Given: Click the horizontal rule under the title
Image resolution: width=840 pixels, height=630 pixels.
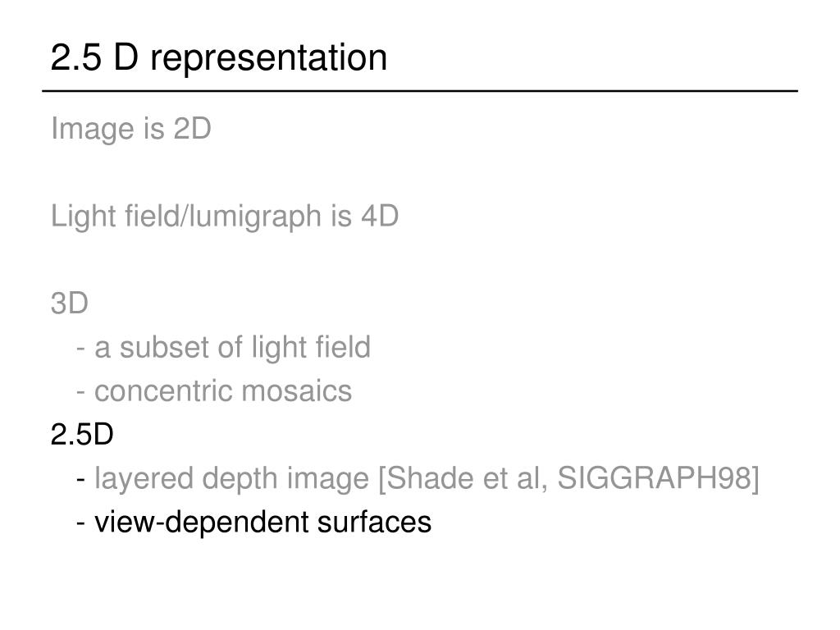Looking at the screenshot, I should click(420, 92).
